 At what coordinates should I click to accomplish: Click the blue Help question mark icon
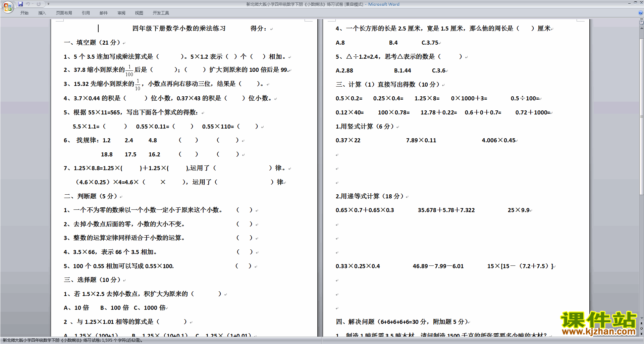pyautogui.click(x=641, y=13)
